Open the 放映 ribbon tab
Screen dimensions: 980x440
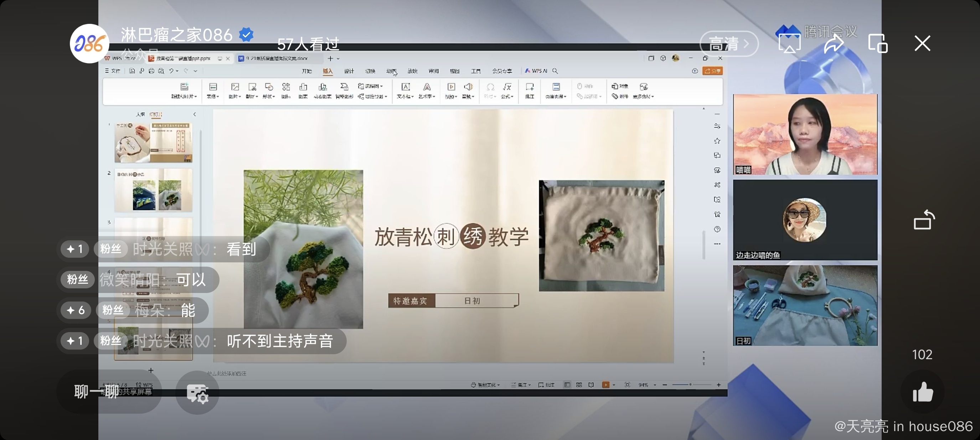coord(412,71)
